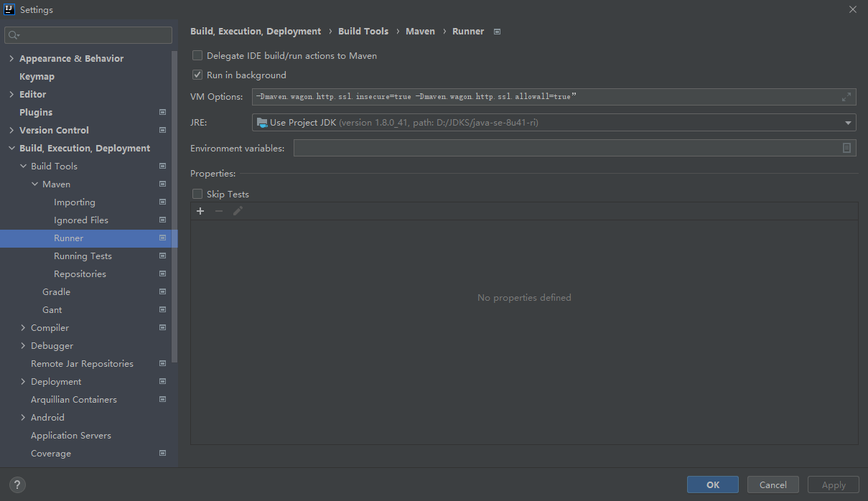Open the VM Options expanded editor icon

(x=846, y=96)
